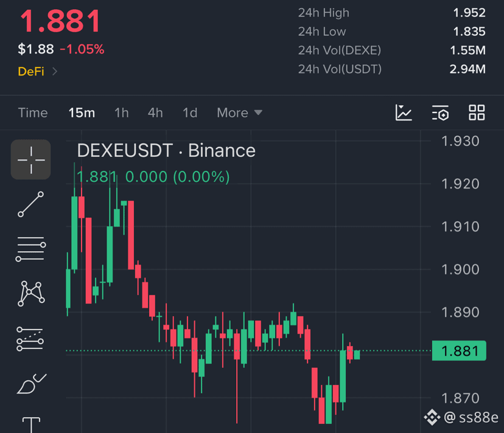Click the 24h Low value 1.835
Image resolution: width=504 pixels, height=433 pixels.
(x=469, y=32)
